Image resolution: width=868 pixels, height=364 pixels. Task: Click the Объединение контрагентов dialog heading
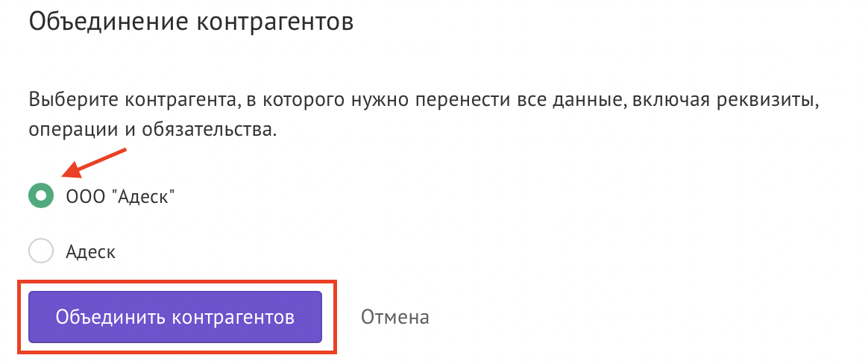(x=191, y=22)
